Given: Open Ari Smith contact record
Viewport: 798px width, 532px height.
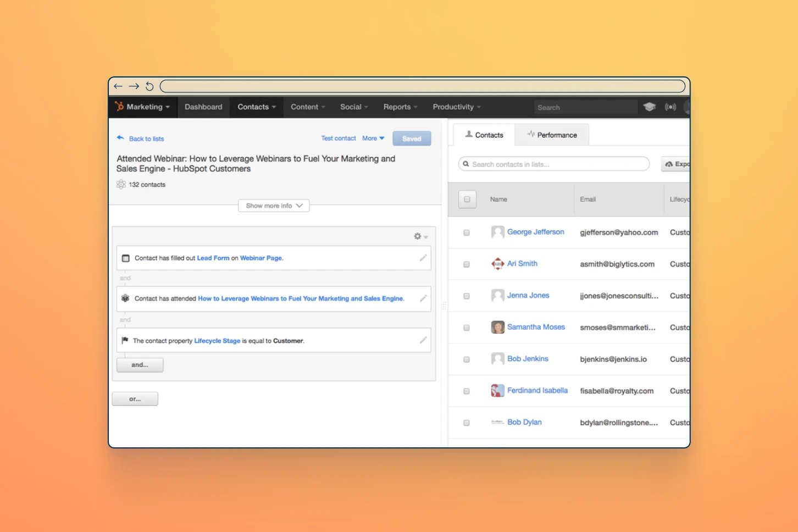Looking at the screenshot, I should [522, 264].
